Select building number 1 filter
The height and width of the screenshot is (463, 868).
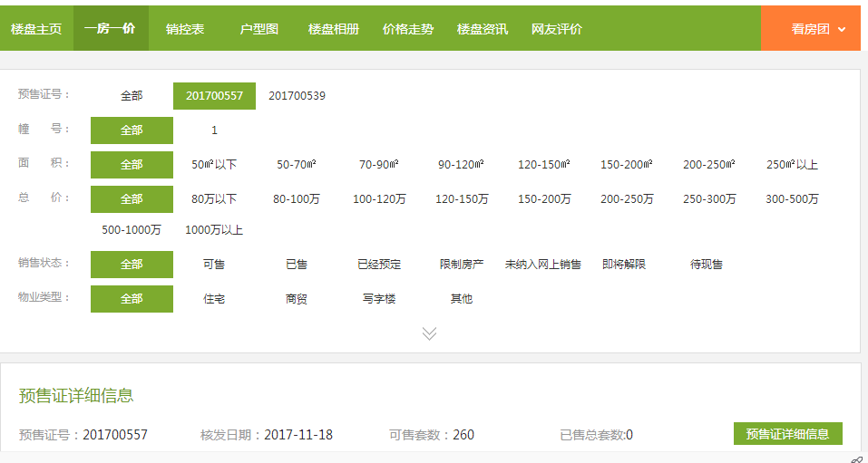tap(214, 130)
